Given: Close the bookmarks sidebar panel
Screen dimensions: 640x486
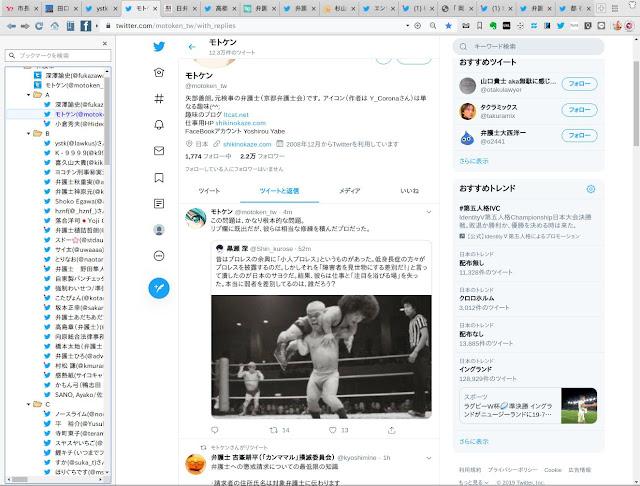Looking at the screenshot, I should pos(105,43).
